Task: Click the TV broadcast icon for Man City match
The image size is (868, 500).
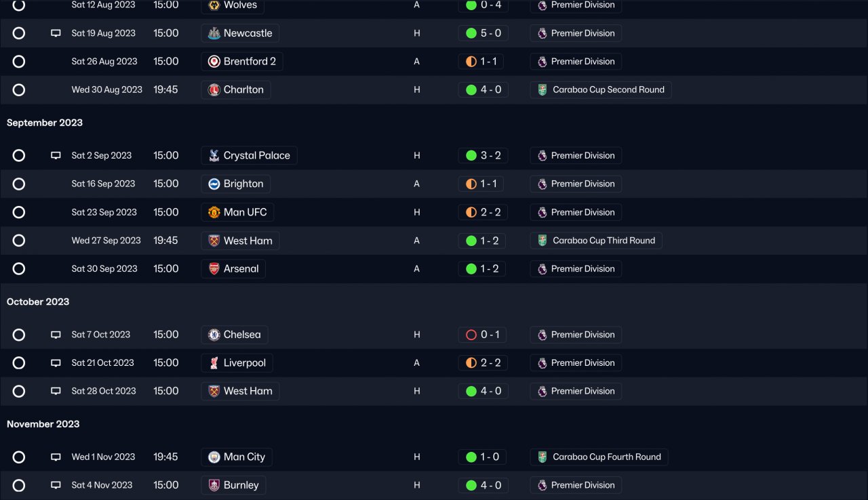Action: 56,457
